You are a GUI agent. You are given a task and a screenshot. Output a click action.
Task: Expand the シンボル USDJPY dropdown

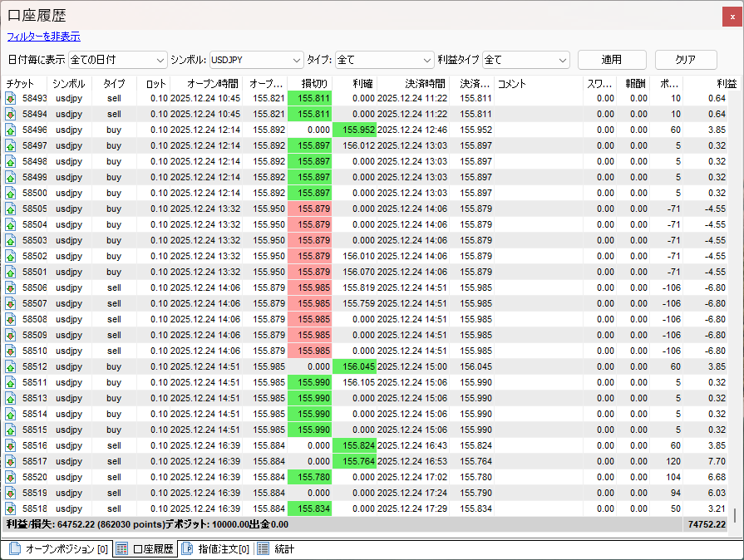(x=255, y=60)
